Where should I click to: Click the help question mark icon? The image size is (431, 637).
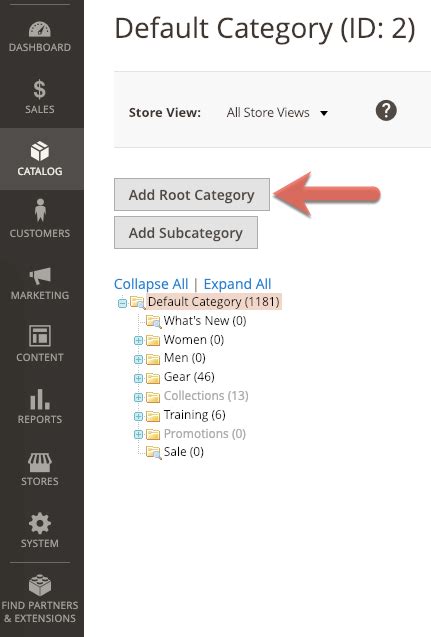[x=386, y=110]
